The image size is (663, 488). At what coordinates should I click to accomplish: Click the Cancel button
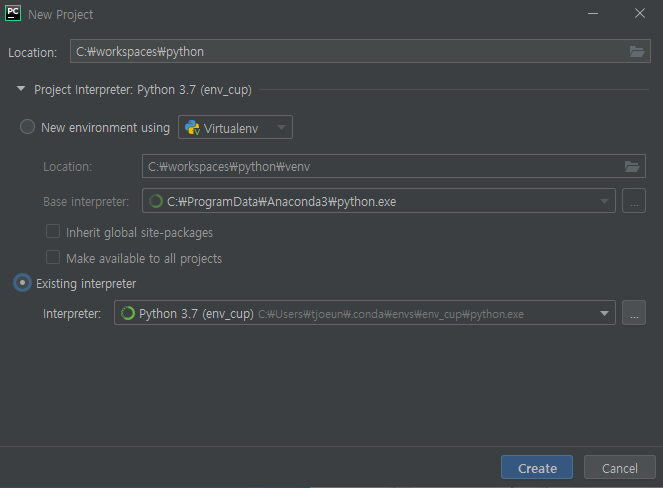coord(620,468)
